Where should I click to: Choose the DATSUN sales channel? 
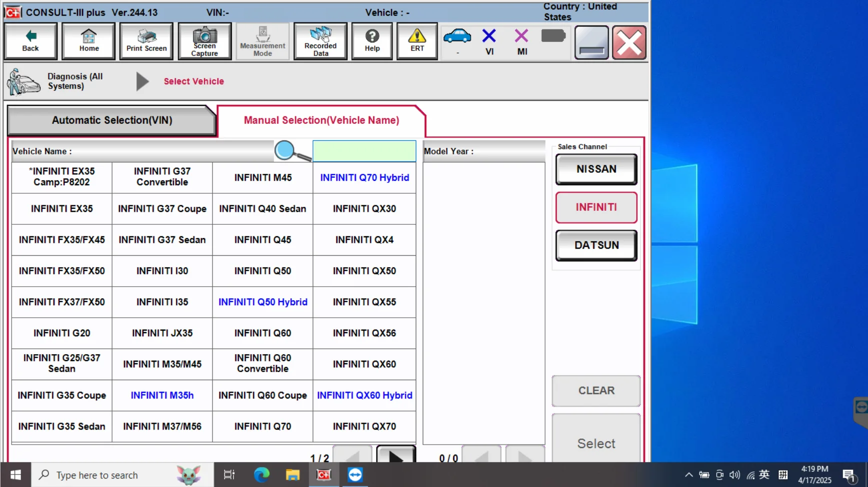point(596,245)
